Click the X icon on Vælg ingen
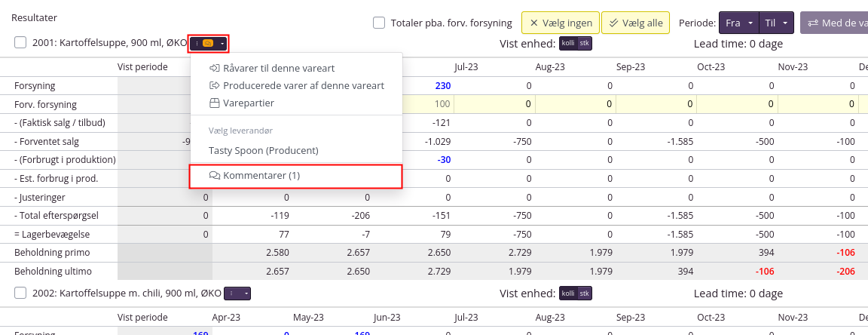The image size is (868, 335). click(534, 23)
